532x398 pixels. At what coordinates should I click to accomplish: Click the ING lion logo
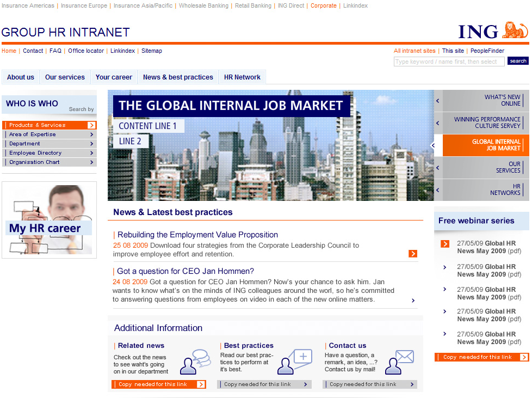click(515, 30)
